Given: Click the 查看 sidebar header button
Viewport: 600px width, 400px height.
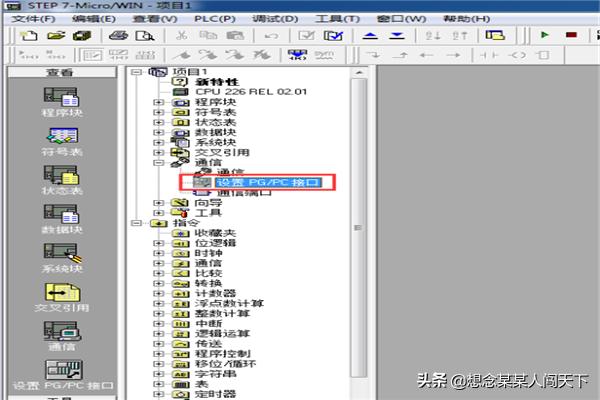Looking at the screenshot, I should tap(62, 72).
